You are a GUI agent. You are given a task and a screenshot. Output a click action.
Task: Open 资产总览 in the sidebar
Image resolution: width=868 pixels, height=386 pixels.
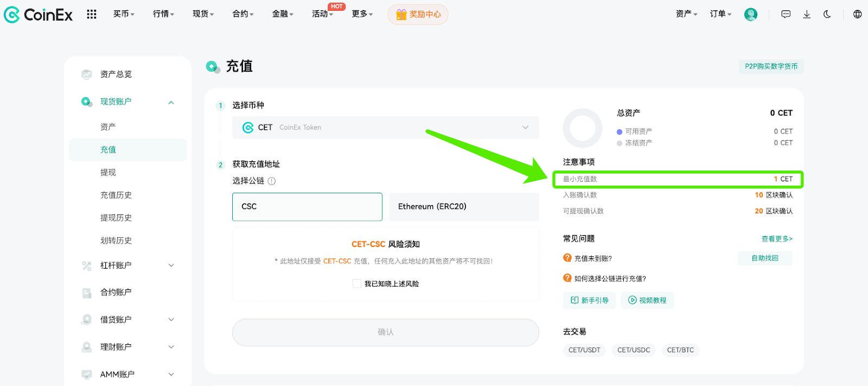click(116, 74)
